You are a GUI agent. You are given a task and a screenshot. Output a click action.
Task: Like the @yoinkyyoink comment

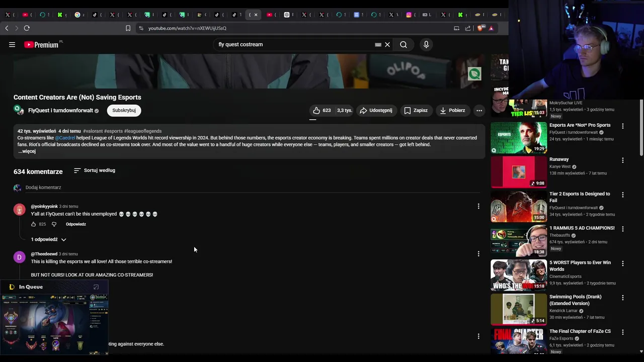34,224
